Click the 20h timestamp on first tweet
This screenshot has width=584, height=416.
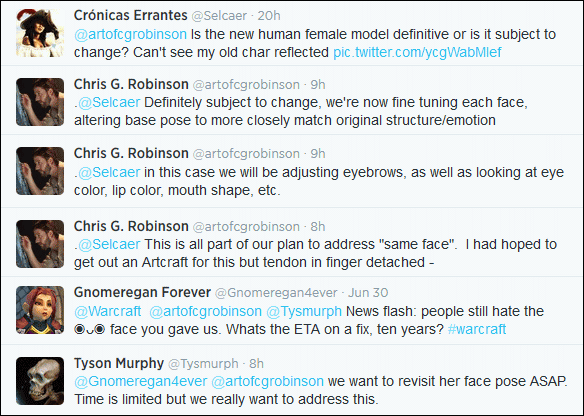pyautogui.click(x=269, y=16)
